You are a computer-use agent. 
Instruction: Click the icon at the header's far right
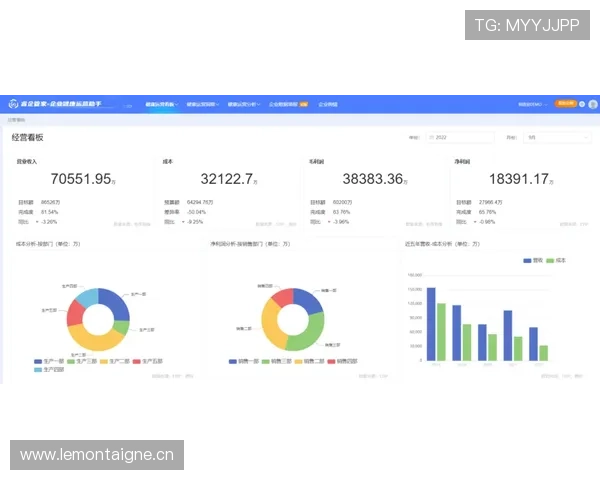(592, 103)
